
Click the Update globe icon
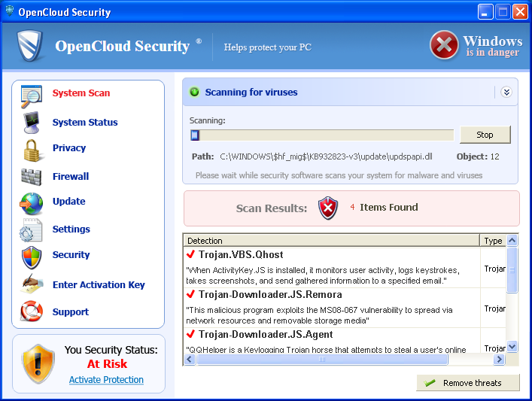click(32, 202)
